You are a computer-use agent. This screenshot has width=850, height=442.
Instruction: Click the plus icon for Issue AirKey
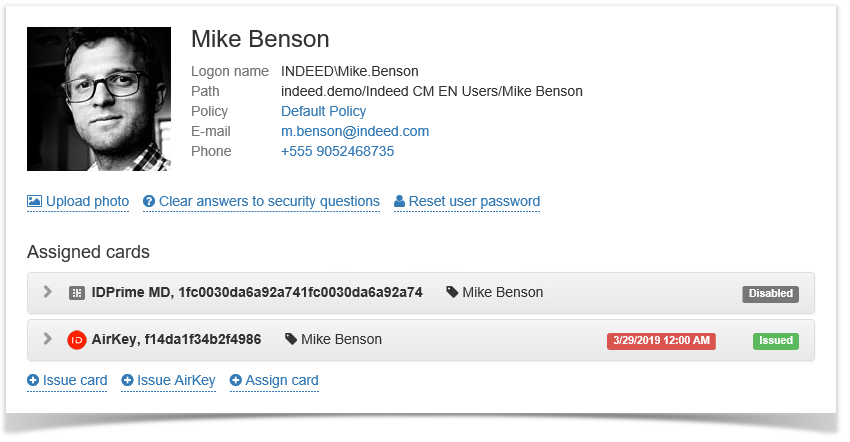(127, 381)
